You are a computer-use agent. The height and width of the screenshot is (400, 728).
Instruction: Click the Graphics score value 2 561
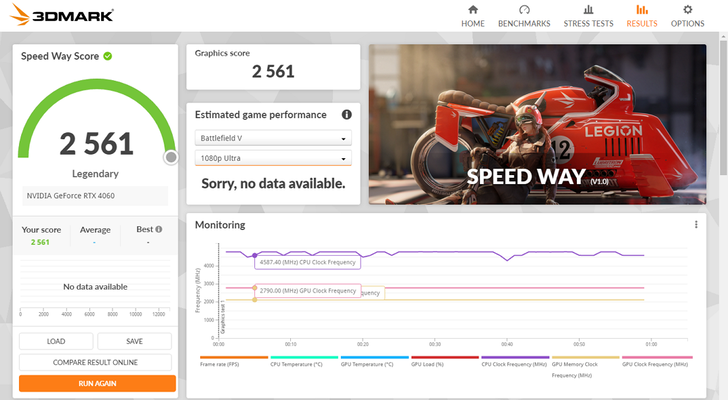coord(273,71)
